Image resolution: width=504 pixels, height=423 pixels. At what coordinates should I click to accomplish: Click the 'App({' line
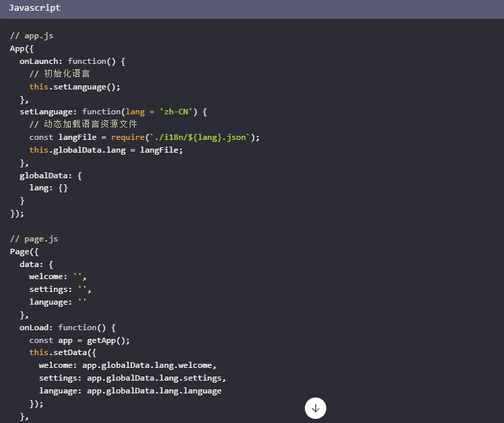[x=22, y=49]
